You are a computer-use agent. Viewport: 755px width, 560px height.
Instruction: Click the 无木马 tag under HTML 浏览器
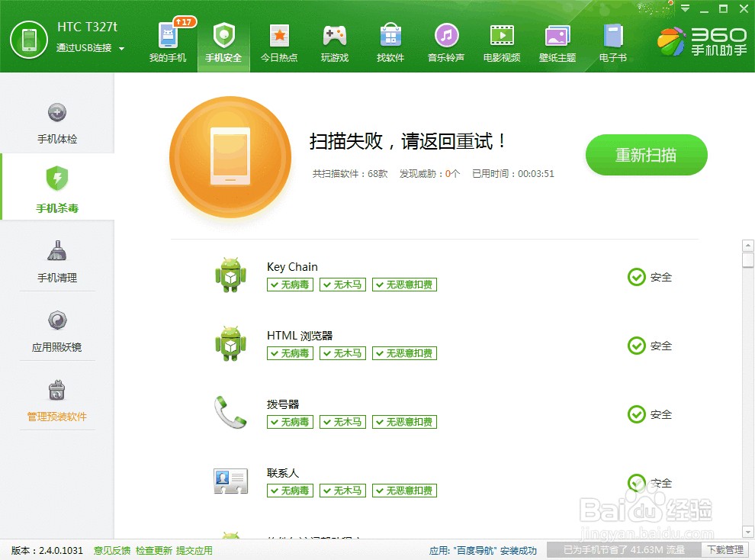pos(343,353)
